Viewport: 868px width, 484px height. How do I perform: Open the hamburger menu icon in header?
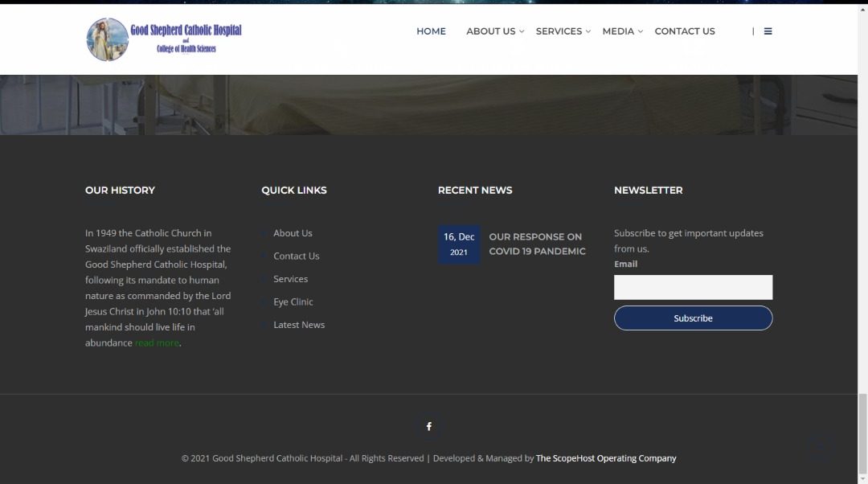coord(768,31)
